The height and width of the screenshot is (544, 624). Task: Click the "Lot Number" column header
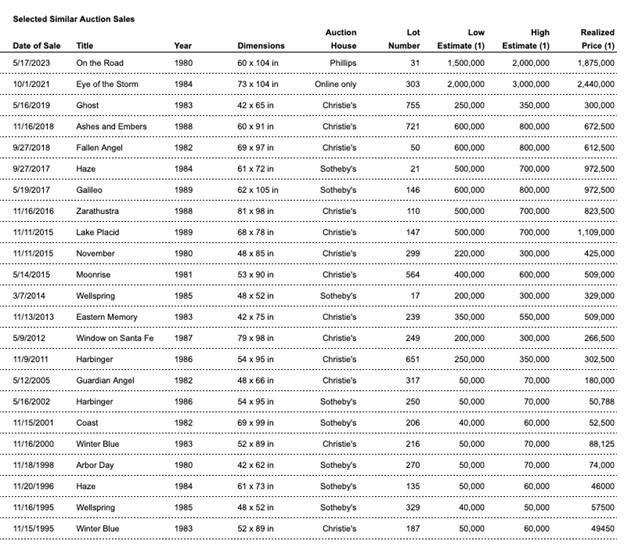pyautogui.click(x=405, y=39)
